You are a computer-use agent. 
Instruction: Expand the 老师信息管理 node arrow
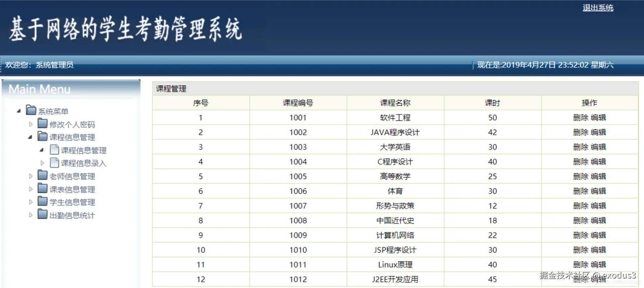tap(31, 176)
